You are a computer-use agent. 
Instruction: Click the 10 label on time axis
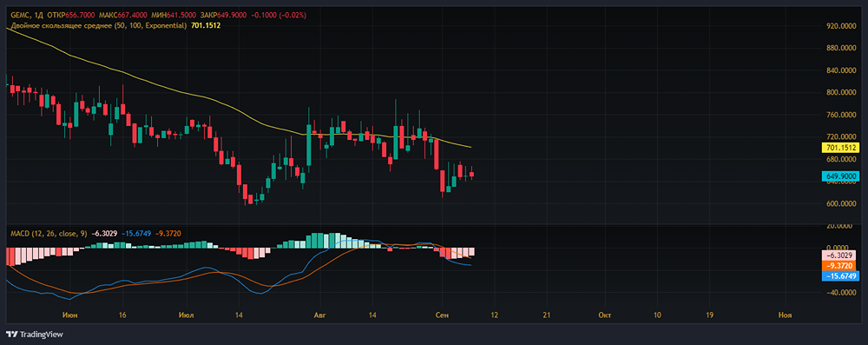657,315
